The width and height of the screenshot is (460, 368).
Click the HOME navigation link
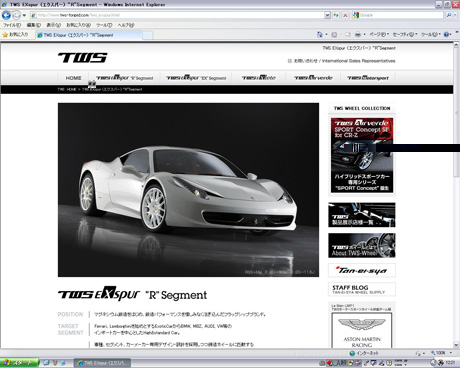click(x=73, y=78)
